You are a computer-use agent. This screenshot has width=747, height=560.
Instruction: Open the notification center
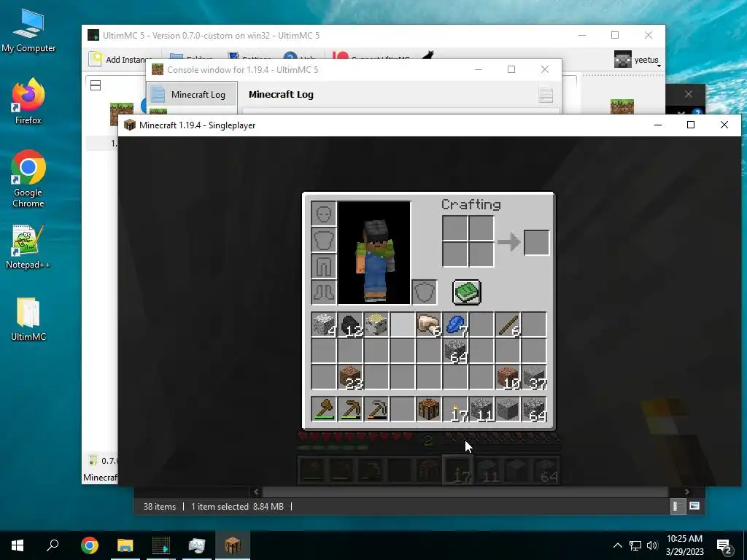(724, 545)
